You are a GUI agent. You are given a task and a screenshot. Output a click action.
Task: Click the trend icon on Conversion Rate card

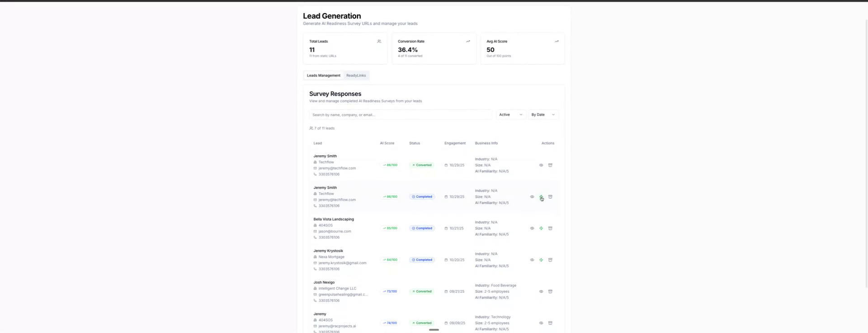point(468,41)
